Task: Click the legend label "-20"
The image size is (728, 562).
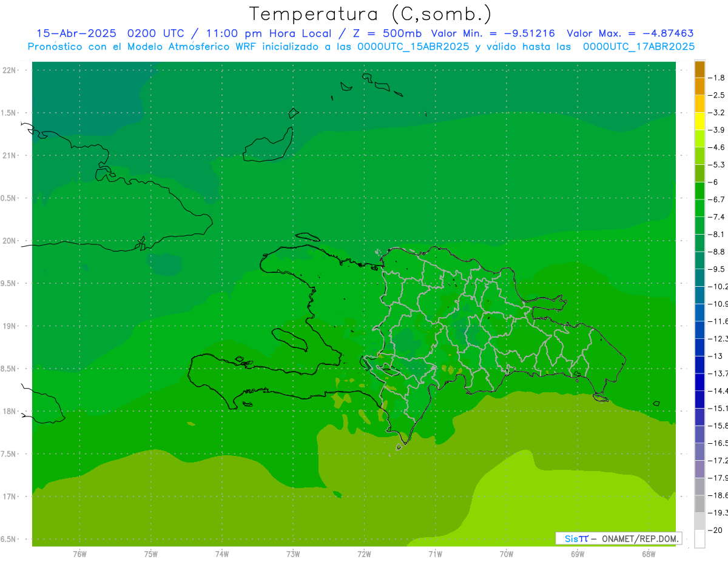Action: 715,530
